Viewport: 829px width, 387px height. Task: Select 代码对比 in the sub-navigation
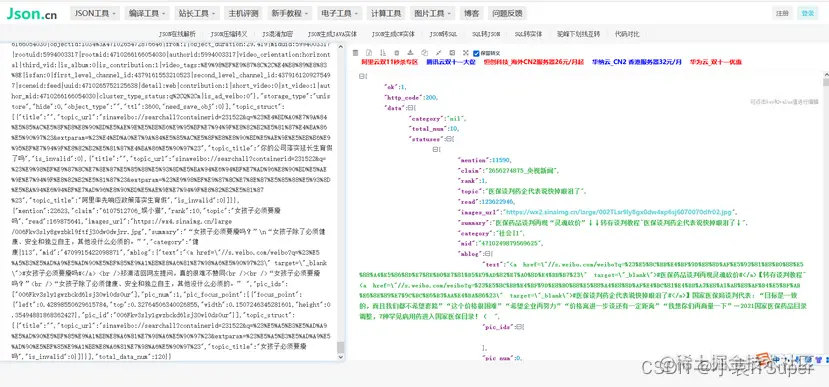[627, 34]
